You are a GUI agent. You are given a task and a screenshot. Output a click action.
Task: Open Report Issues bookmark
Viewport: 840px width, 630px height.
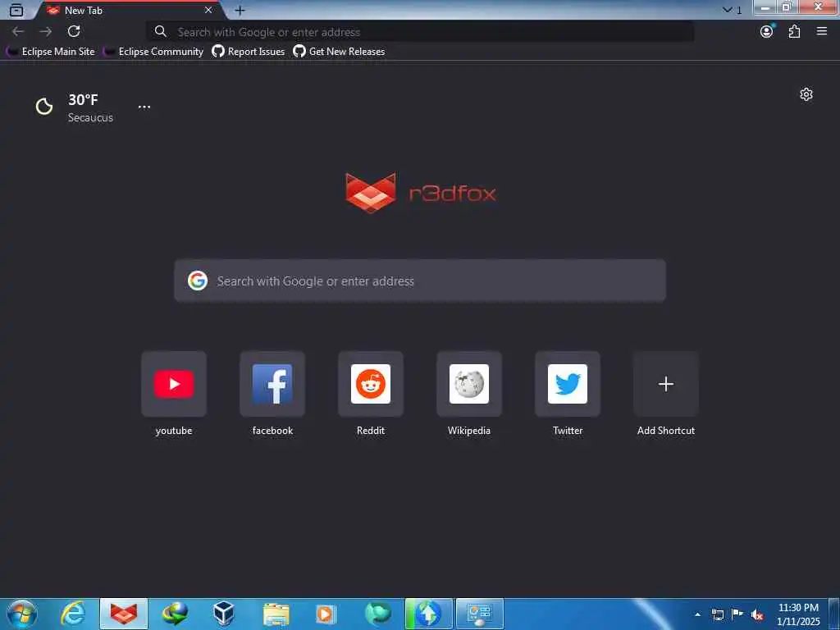[x=248, y=52]
